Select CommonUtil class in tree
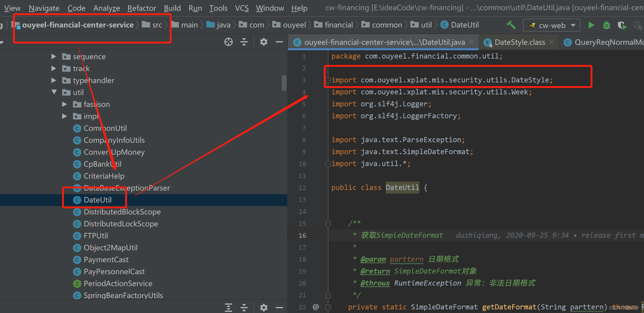 (x=105, y=128)
